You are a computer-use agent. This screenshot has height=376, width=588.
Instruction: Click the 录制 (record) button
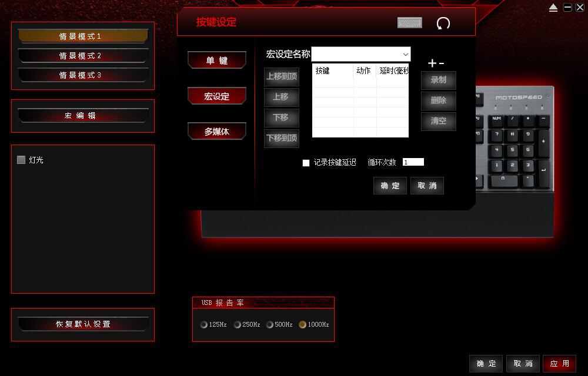(x=438, y=80)
